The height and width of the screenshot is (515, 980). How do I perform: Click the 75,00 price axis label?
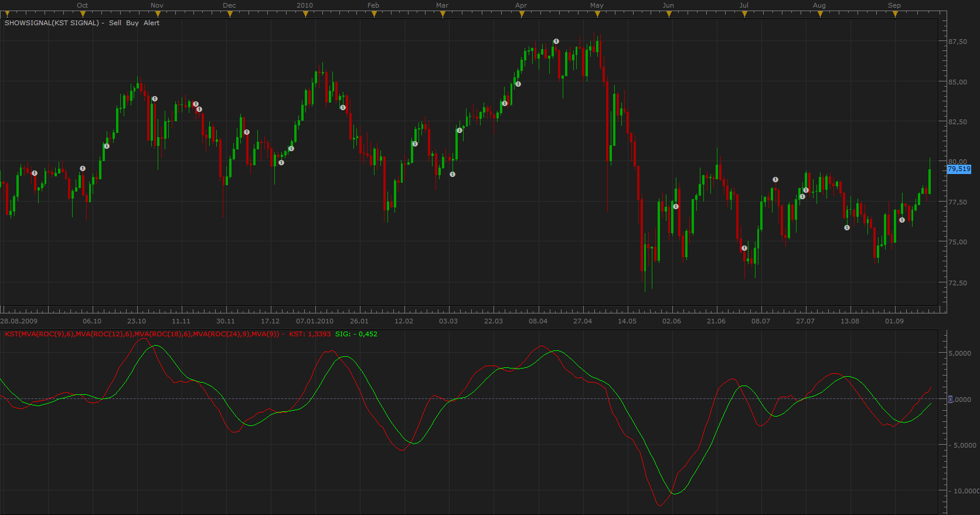958,242
